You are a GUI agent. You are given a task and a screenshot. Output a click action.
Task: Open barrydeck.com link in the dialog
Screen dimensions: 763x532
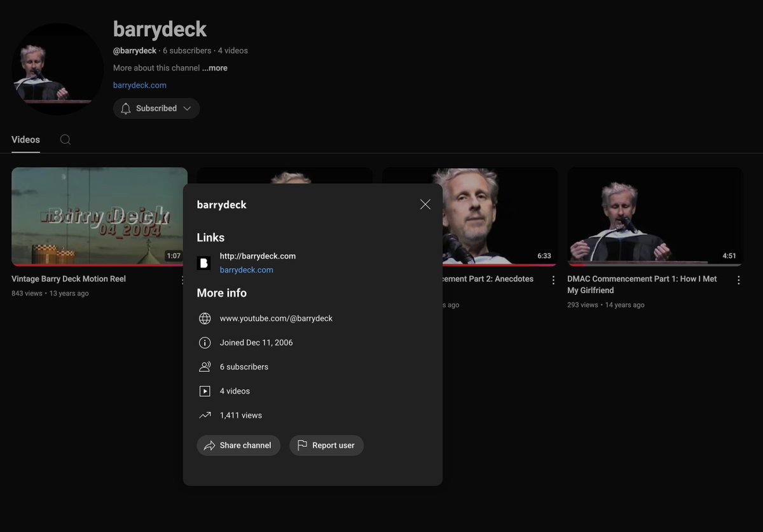pyautogui.click(x=247, y=270)
